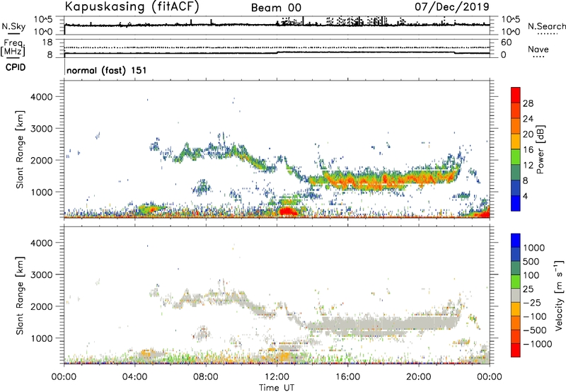Click the 'Time UT' axis title
The height and width of the screenshot is (392, 566).
(x=277, y=387)
